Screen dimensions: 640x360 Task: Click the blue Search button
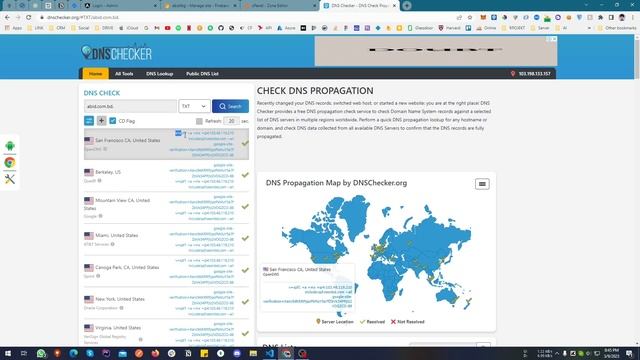click(230, 106)
